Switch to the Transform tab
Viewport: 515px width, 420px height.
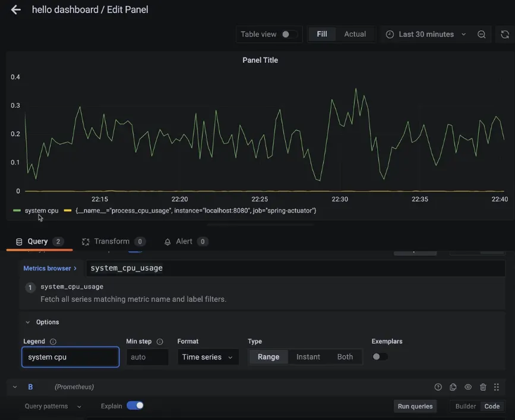pyautogui.click(x=112, y=241)
